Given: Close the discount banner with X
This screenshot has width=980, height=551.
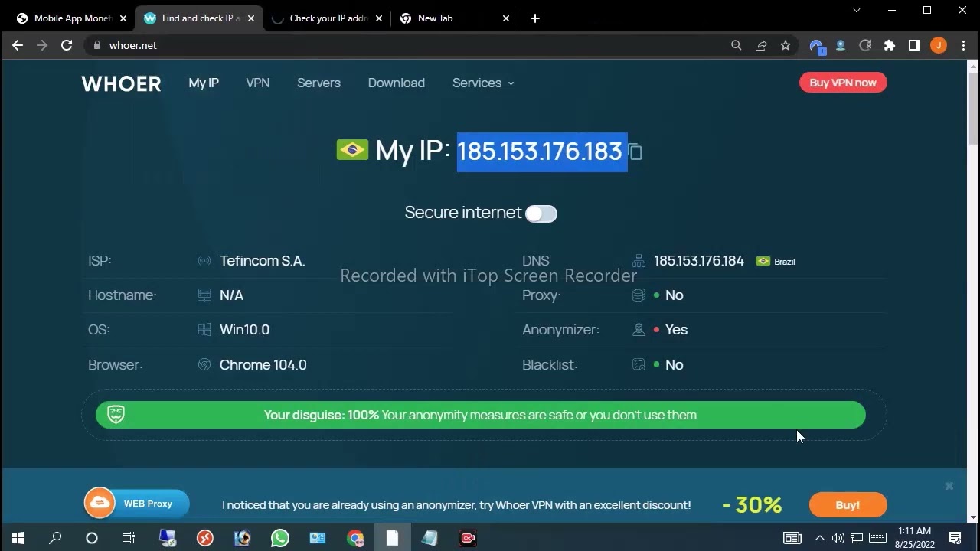Looking at the screenshot, I should [949, 486].
